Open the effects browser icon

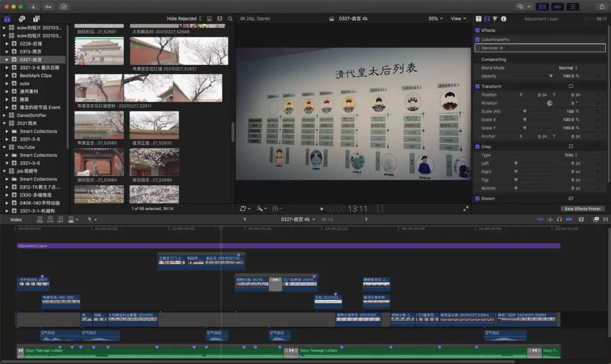coord(596,219)
